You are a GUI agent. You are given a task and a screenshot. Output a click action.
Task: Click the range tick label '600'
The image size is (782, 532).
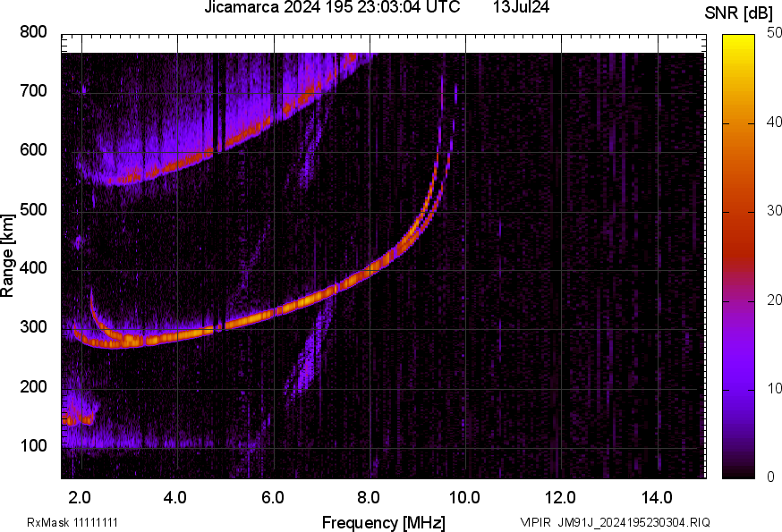point(33,150)
